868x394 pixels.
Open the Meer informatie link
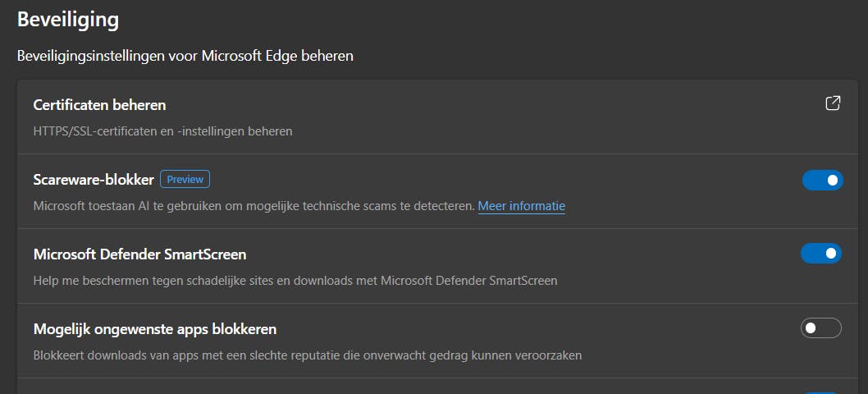point(521,206)
